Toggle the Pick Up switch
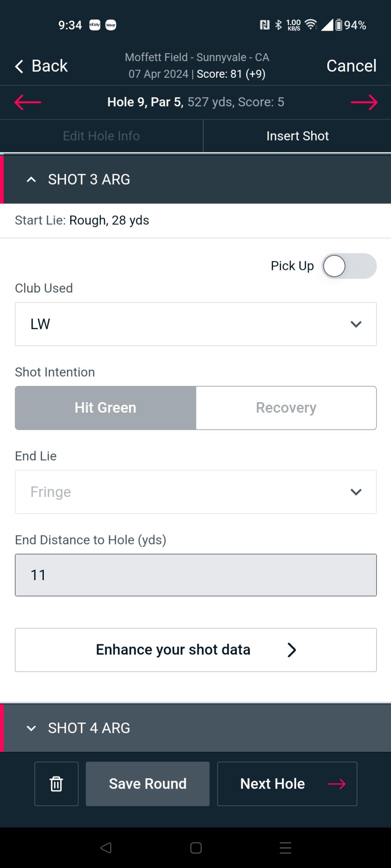The height and width of the screenshot is (868, 391). (x=349, y=266)
